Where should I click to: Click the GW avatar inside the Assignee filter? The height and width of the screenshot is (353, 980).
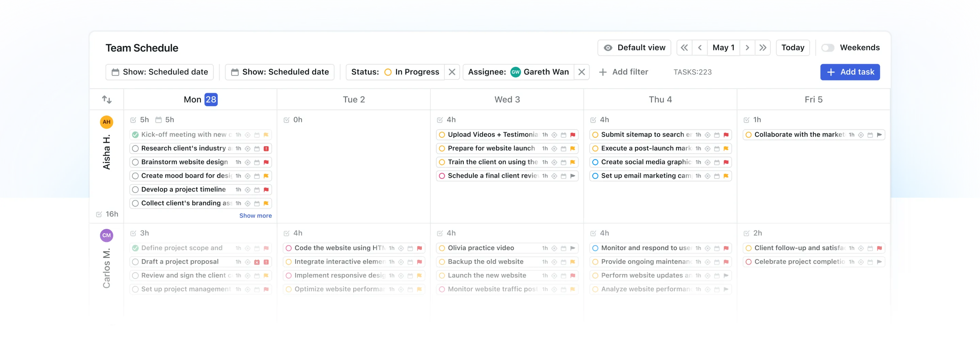(x=516, y=72)
